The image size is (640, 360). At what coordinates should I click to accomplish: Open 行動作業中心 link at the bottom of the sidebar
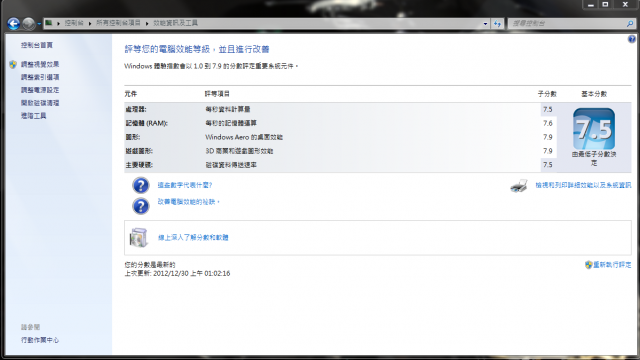coord(40,340)
